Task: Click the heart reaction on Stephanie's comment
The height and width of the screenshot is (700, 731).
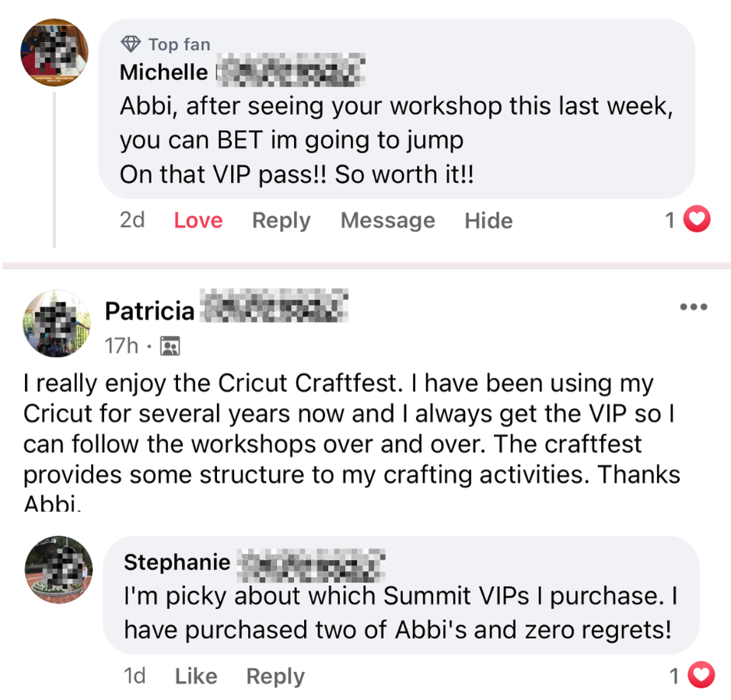Action: click(x=702, y=675)
